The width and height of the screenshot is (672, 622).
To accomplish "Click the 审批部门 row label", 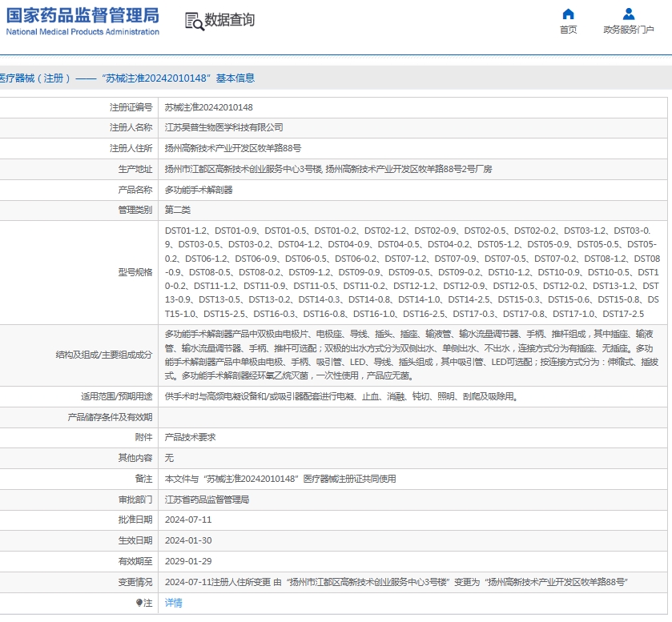I will click(x=135, y=500).
